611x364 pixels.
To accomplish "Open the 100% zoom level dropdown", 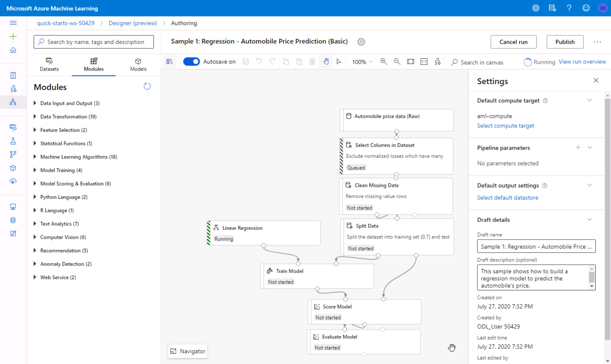I will click(x=362, y=62).
